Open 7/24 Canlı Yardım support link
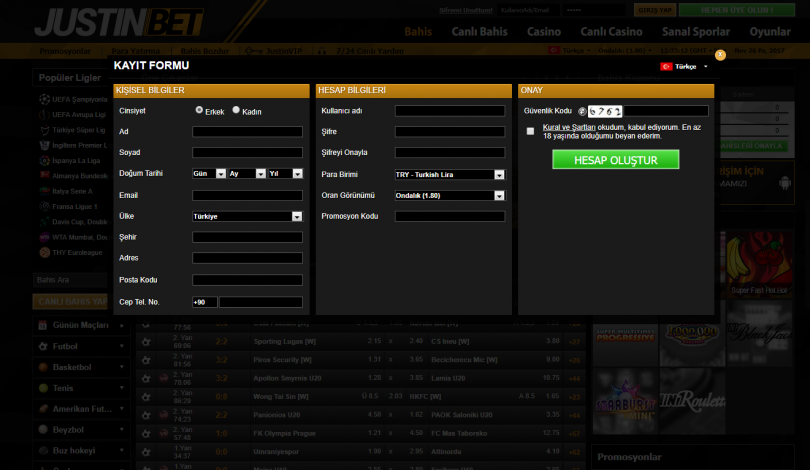 click(369, 51)
